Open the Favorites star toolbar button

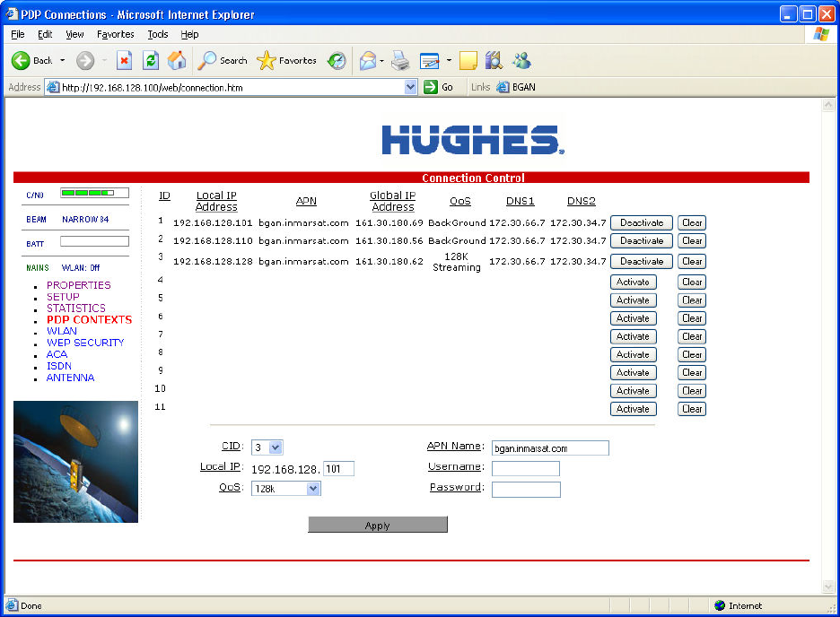[286, 60]
